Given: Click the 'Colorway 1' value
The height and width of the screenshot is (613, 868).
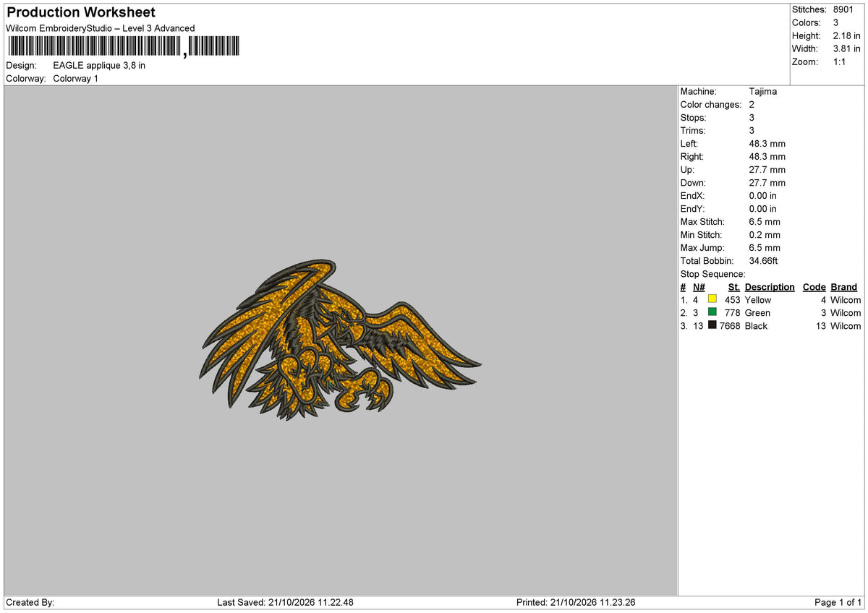Looking at the screenshot, I should (76, 78).
